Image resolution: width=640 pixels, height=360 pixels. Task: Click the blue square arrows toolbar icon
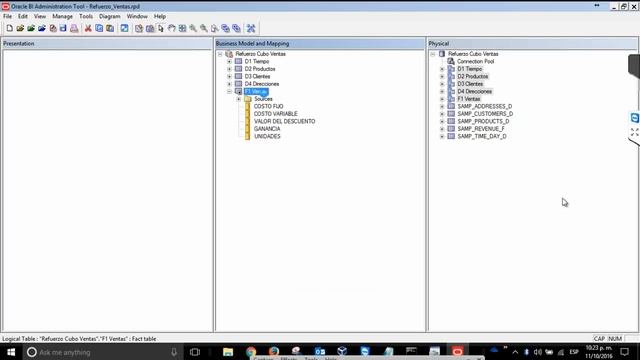(x=124, y=28)
